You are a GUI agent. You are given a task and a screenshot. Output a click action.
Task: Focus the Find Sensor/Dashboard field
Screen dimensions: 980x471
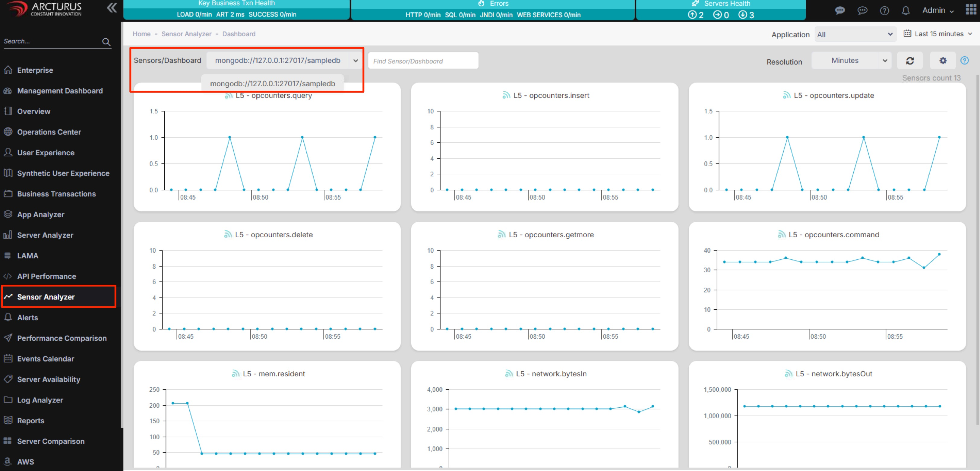[423, 61]
